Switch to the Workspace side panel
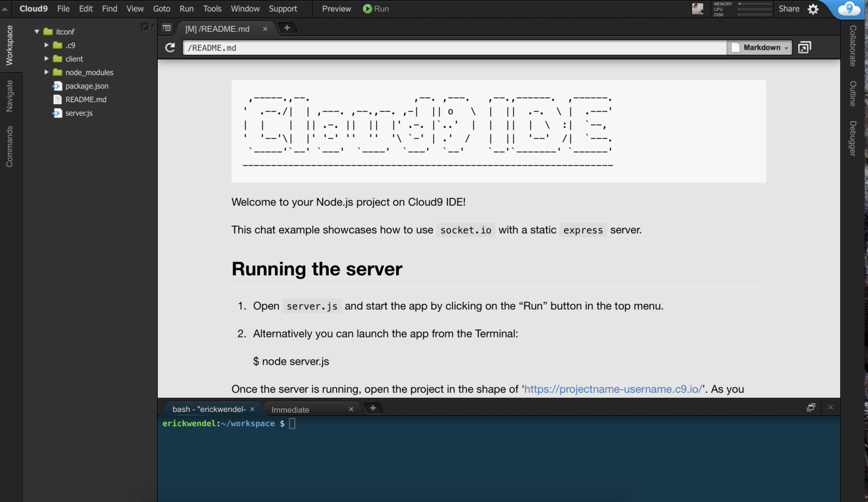This screenshot has width=868, height=502. tap(9, 45)
